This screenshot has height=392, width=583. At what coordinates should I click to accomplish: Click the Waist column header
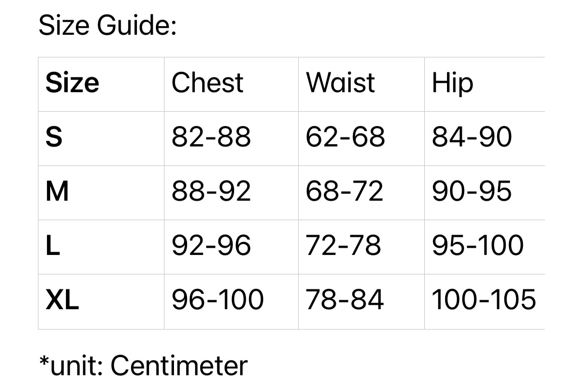pos(340,83)
